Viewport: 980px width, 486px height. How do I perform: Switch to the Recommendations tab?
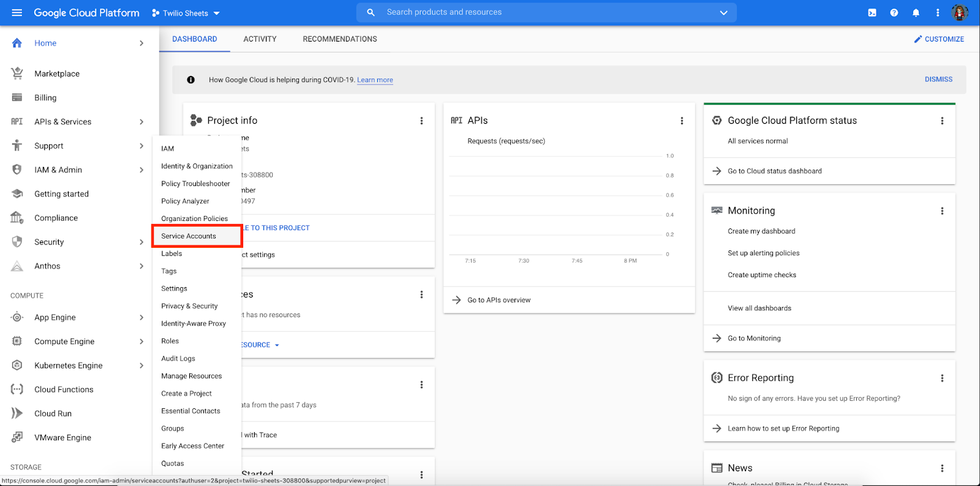click(340, 39)
